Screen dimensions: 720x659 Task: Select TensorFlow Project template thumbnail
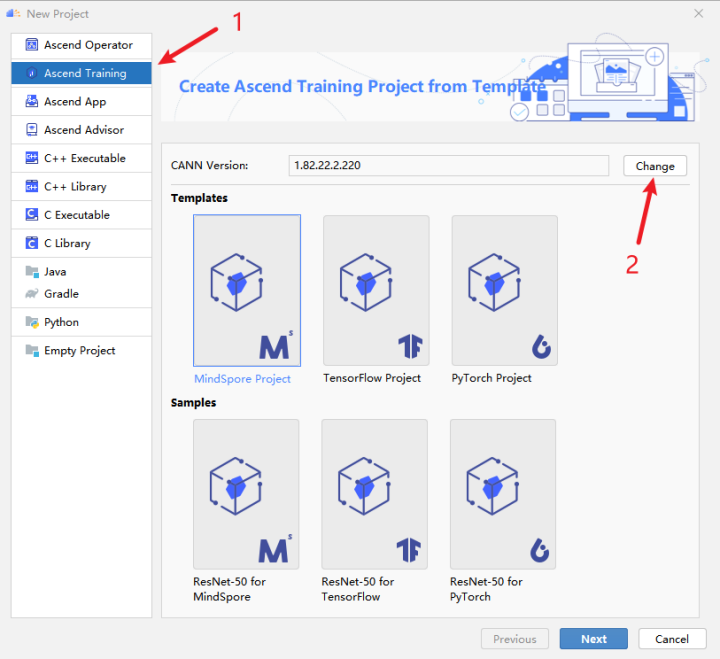(376, 290)
